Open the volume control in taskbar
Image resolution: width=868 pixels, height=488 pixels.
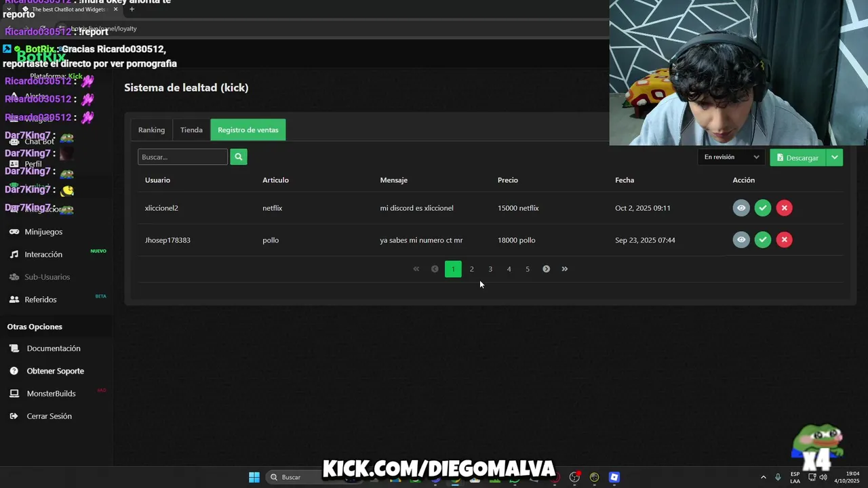tap(823, 477)
